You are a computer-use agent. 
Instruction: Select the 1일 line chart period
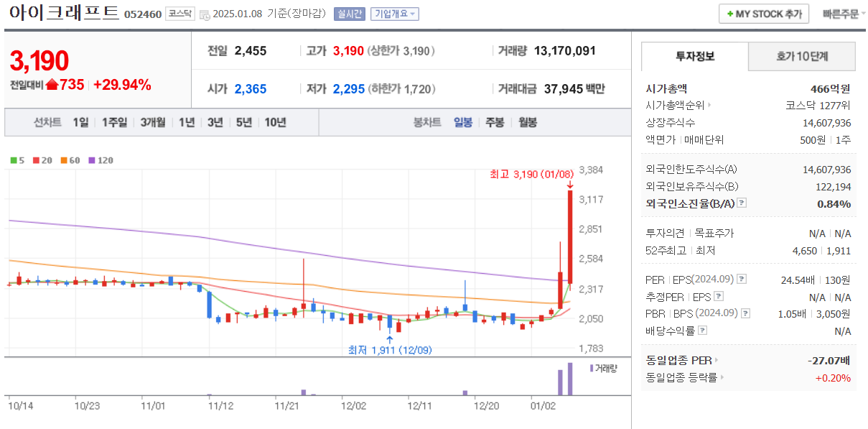80,122
